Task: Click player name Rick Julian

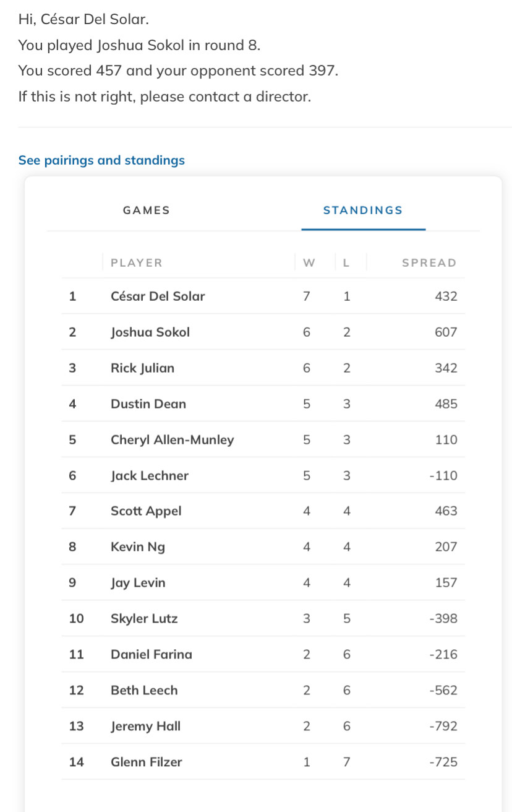Action: pyautogui.click(x=142, y=368)
